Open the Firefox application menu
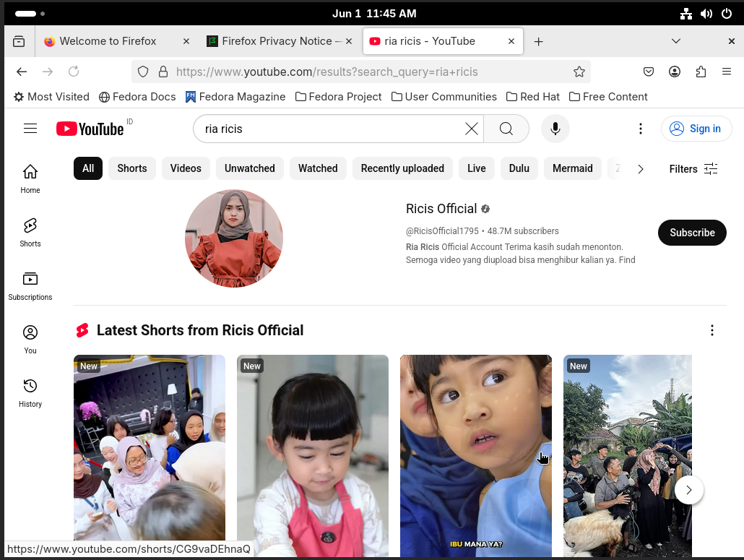Image resolution: width=744 pixels, height=560 pixels. point(727,72)
